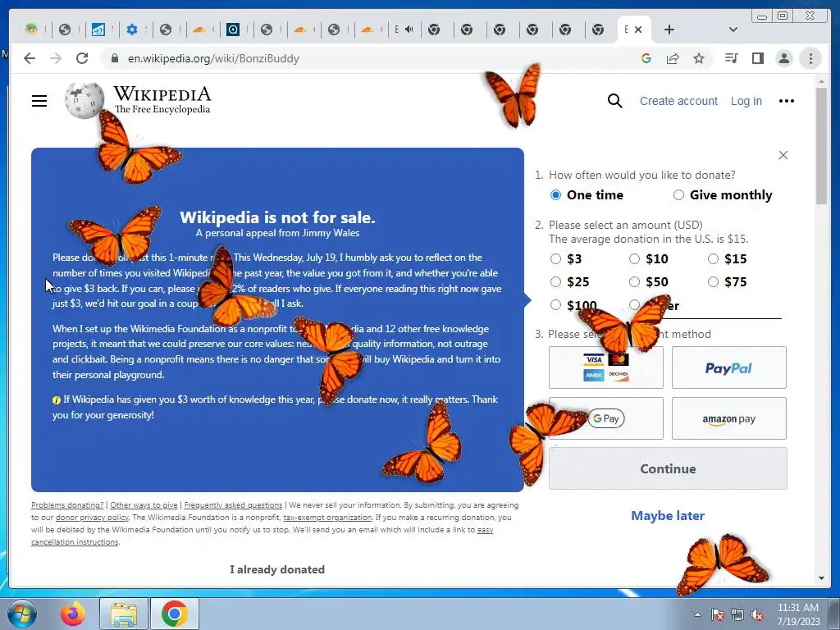Switch to the tab with dark Q favicon
The height and width of the screenshot is (630, 840).
tap(233, 30)
